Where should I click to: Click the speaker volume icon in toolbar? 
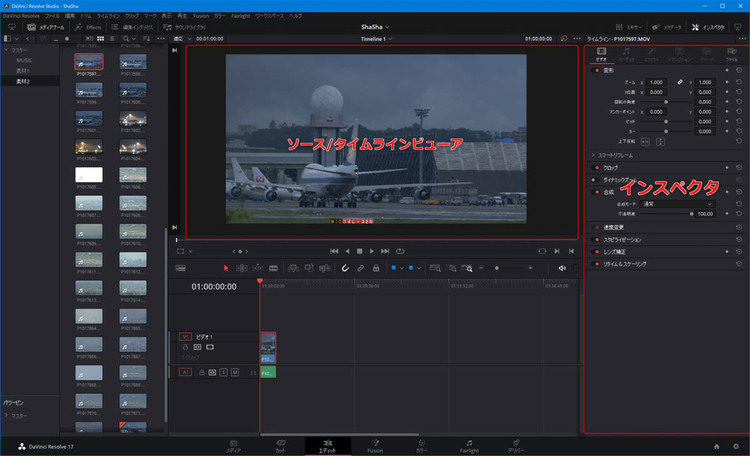click(562, 268)
